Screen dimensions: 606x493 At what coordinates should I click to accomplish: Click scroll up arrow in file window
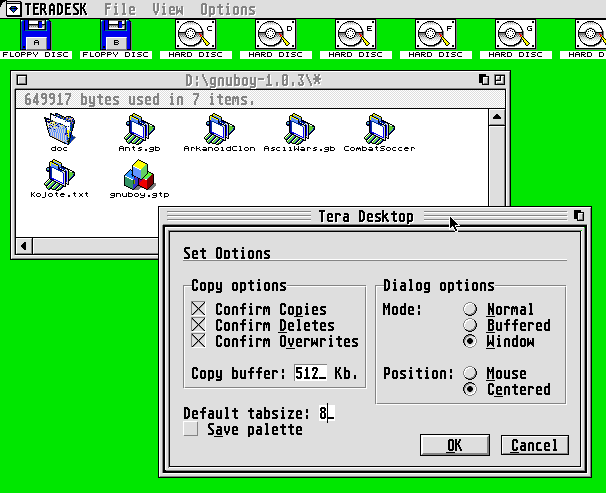[495, 117]
